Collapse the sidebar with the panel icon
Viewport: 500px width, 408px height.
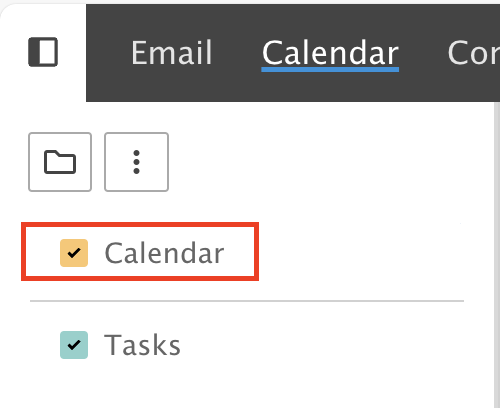click(x=43, y=52)
